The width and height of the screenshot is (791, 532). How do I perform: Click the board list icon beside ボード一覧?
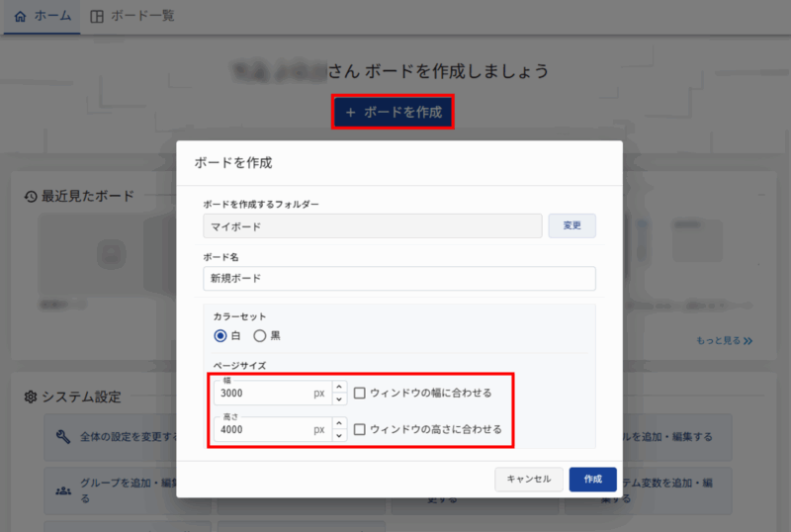click(x=96, y=17)
